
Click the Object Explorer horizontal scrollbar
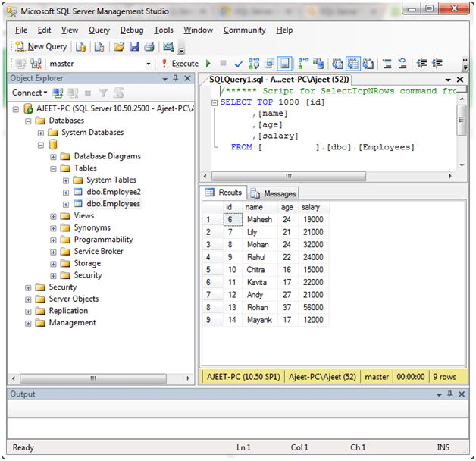click(x=94, y=377)
